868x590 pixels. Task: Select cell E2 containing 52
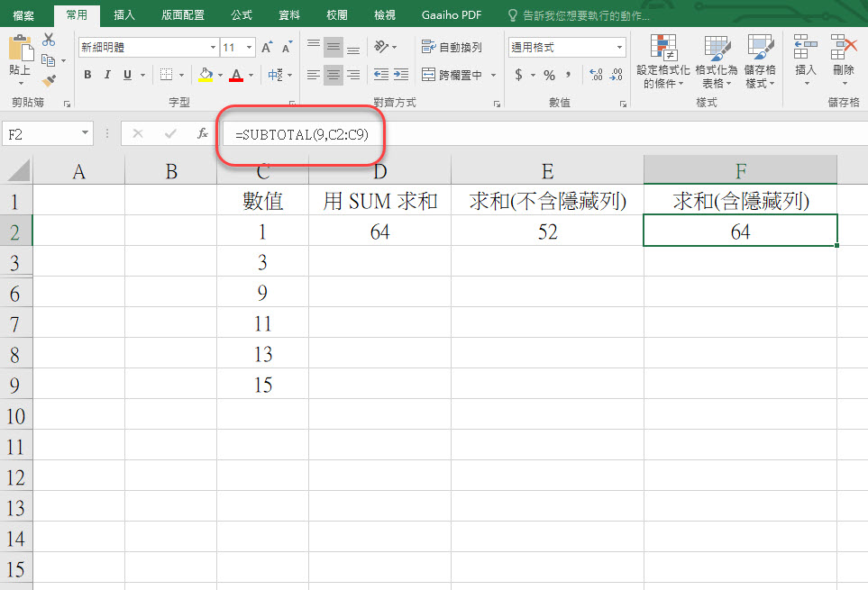pos(547,231)
